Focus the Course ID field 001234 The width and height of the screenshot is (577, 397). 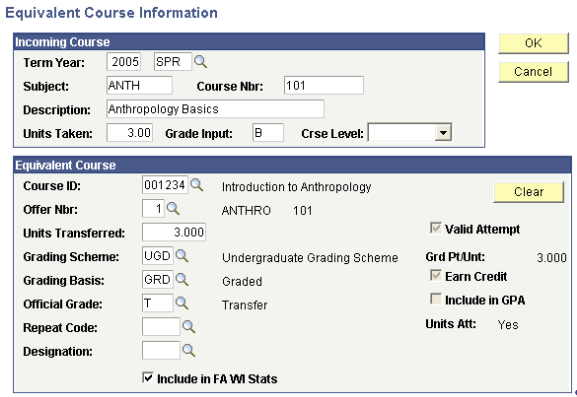(x=165, y=185)
